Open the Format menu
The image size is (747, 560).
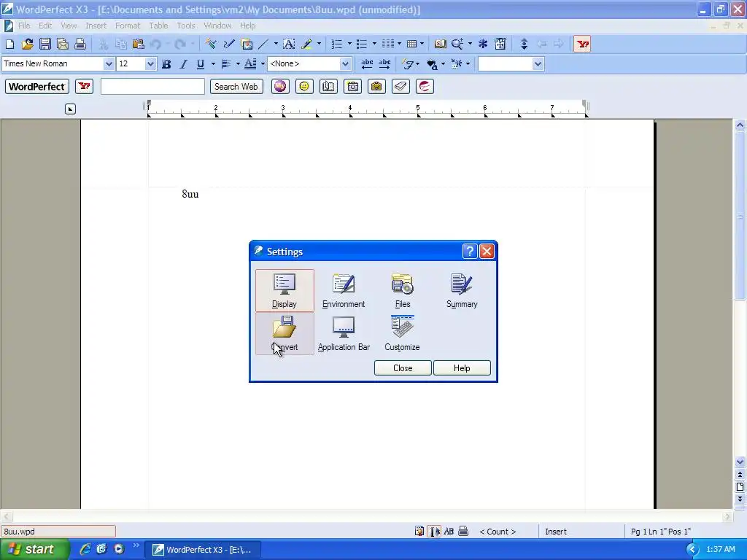(128, 26)
